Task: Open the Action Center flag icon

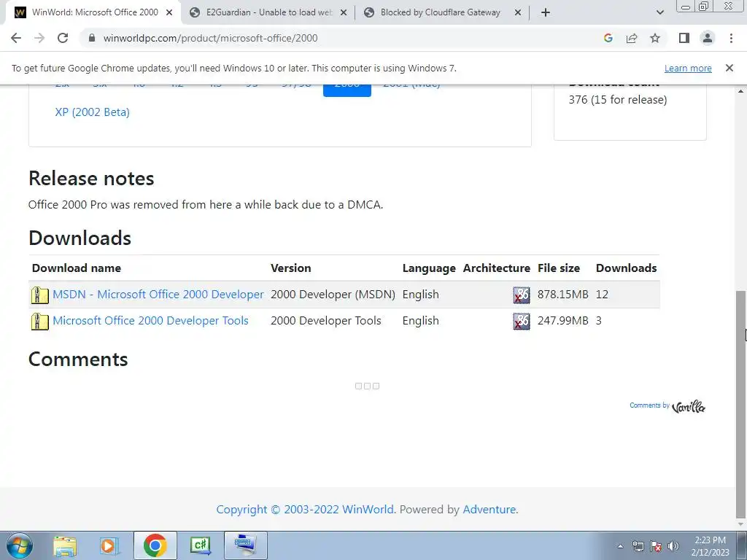Action: (x=656, y=546)
